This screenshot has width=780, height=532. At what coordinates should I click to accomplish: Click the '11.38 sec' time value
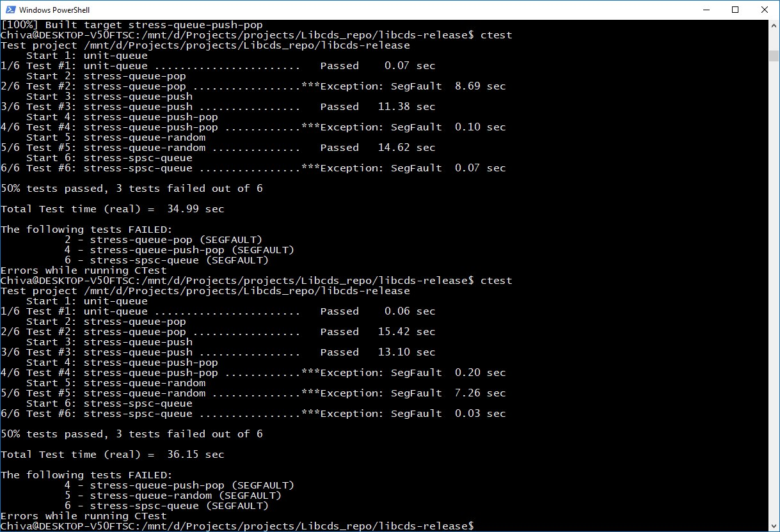coord(406,107)
